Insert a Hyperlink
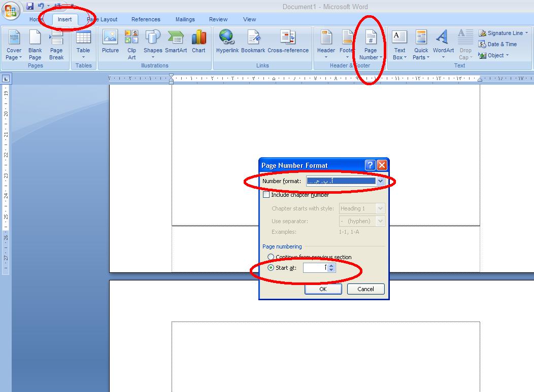Screen dimensions: 534x392 click(227, 42)
